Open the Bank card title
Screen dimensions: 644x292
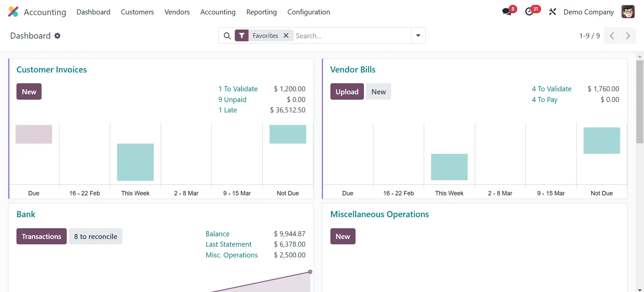pos(26,214)
